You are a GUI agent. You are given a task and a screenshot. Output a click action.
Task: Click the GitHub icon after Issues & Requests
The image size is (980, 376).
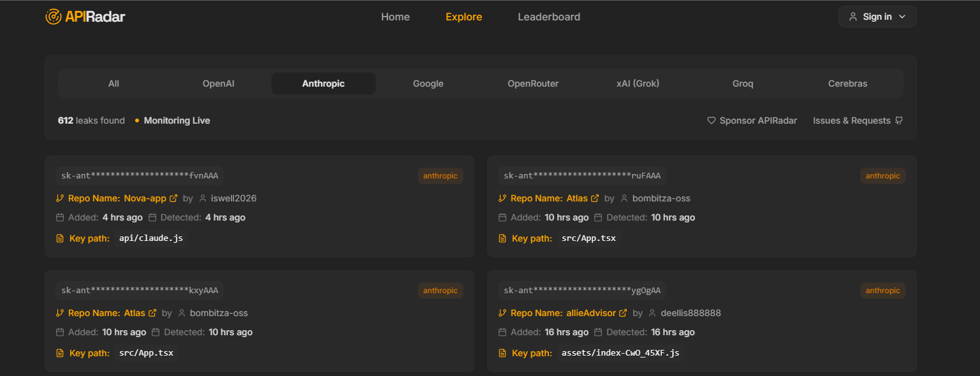tap(899, 120)
